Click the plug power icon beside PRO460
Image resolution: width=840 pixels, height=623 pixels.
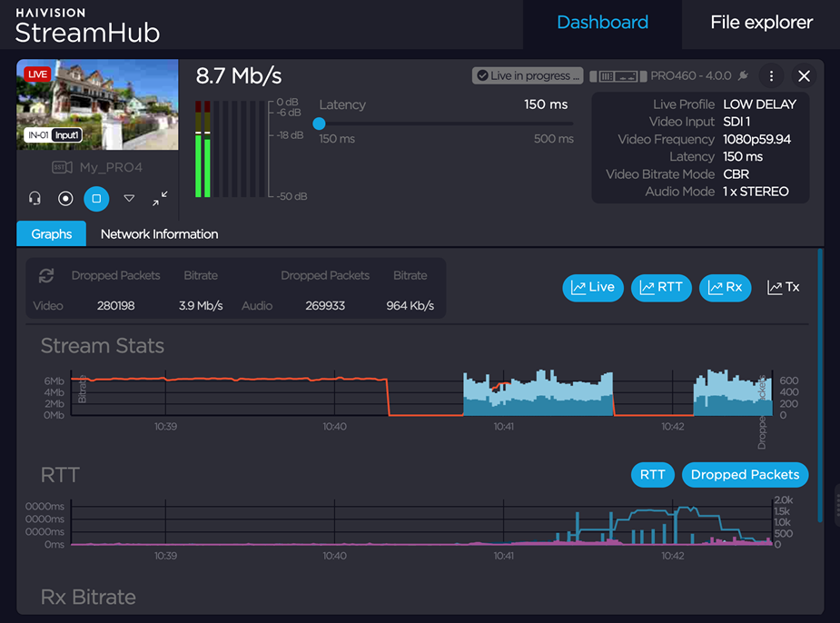(744, 76)
